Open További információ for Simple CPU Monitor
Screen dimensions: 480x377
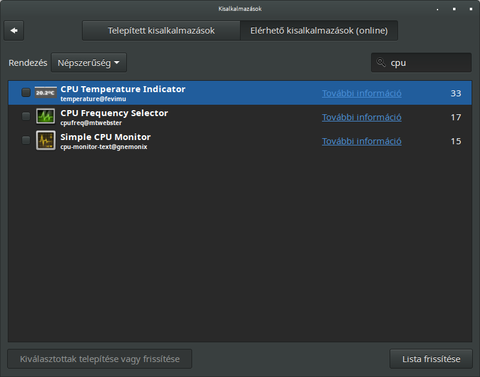click(362, 141)
